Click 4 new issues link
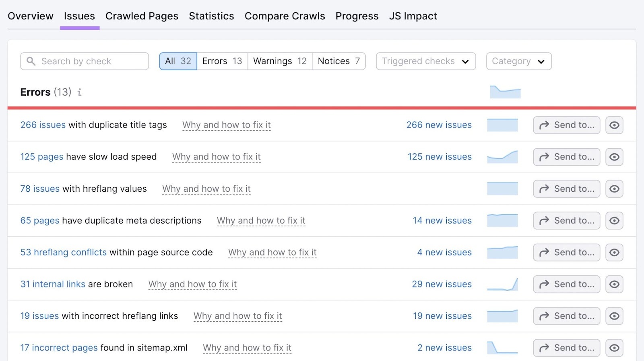Screen dimensions: 644x361 (445, 252)
